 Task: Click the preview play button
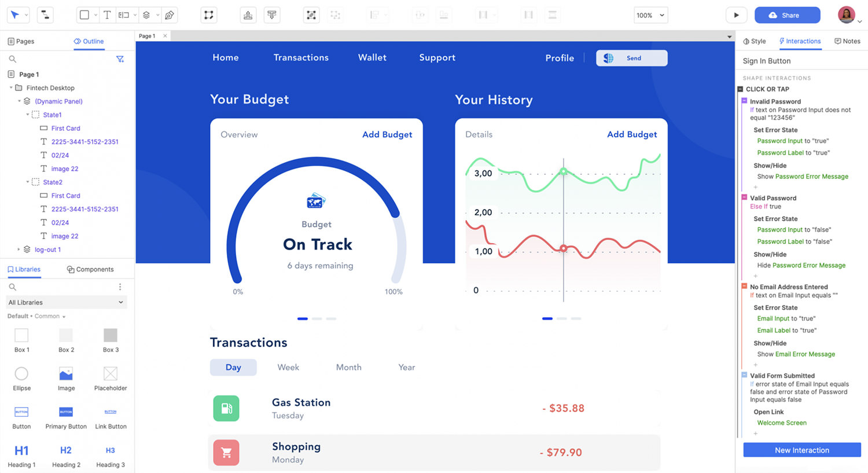[x=736, y=15]
